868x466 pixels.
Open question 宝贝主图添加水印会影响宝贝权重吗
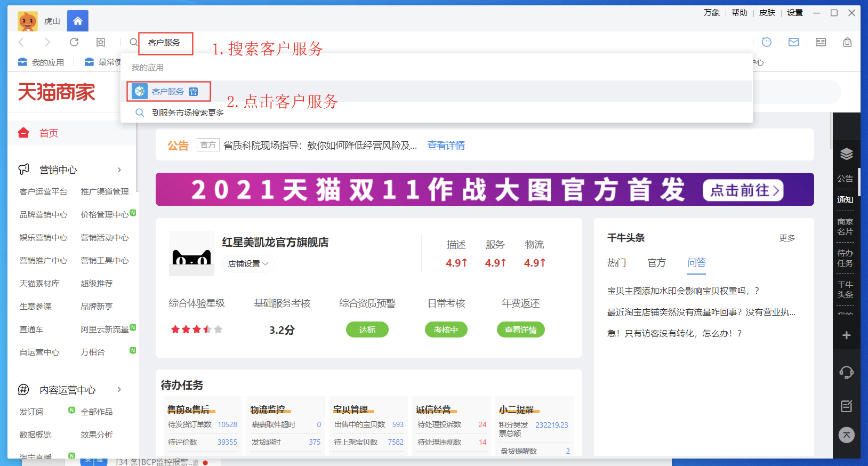tap(684, 291)
